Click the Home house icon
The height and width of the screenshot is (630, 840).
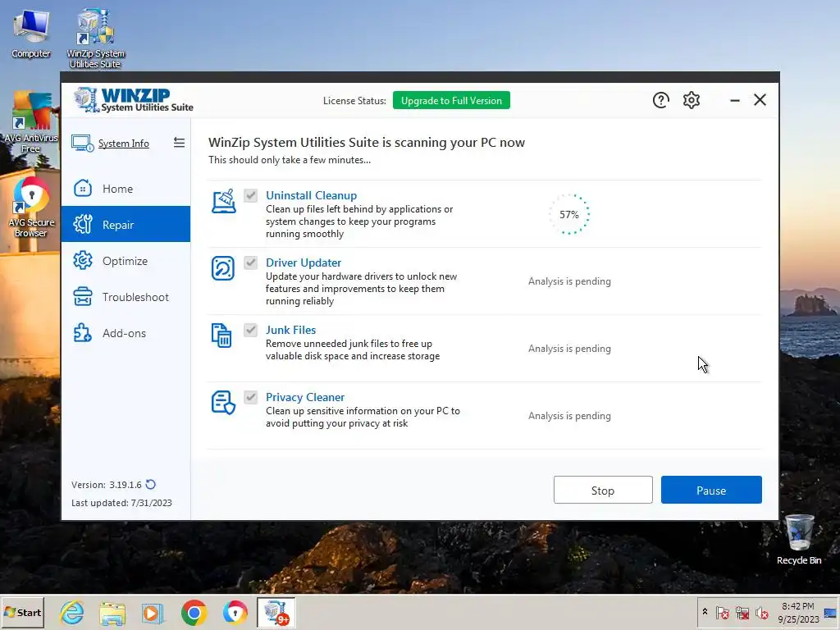[x=83, y=189]
